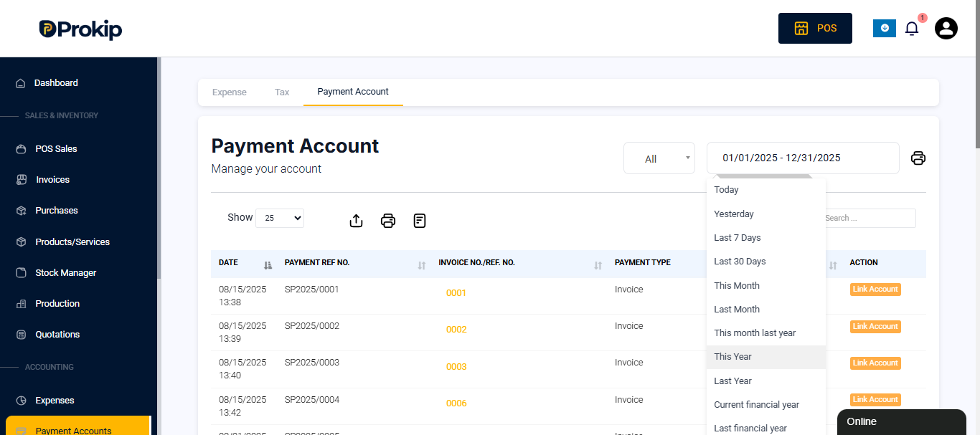This screenshot has height=435, width=980.
Task: Choose Last Month range
Action: coord(766,310)
